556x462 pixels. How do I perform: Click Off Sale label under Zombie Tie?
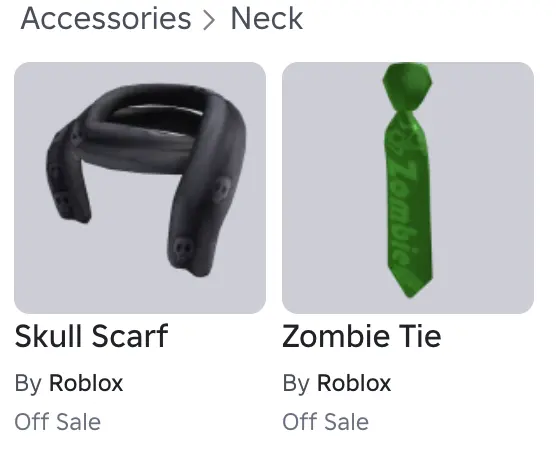tap(326, 422)
